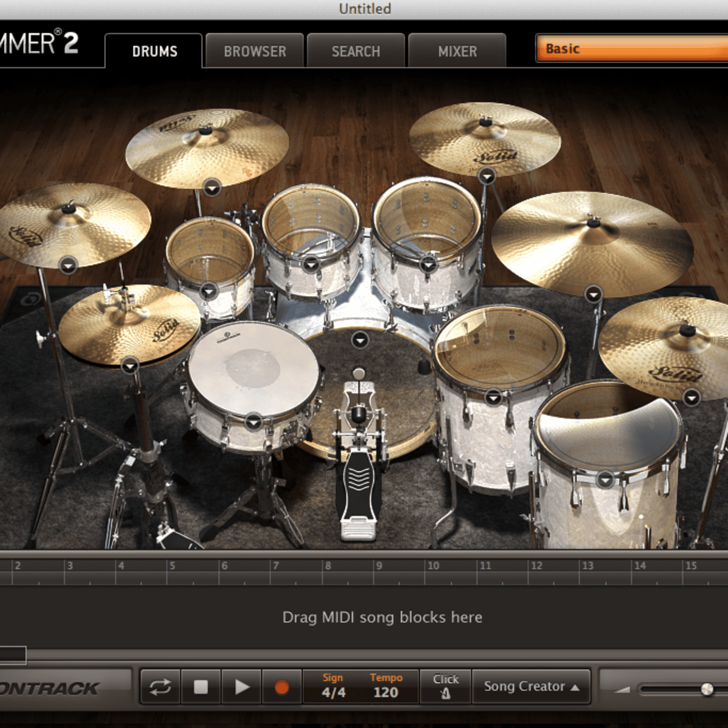Open the SEARCH tab
This screenshot has height=728, width=728.
[x=356, y=51]
